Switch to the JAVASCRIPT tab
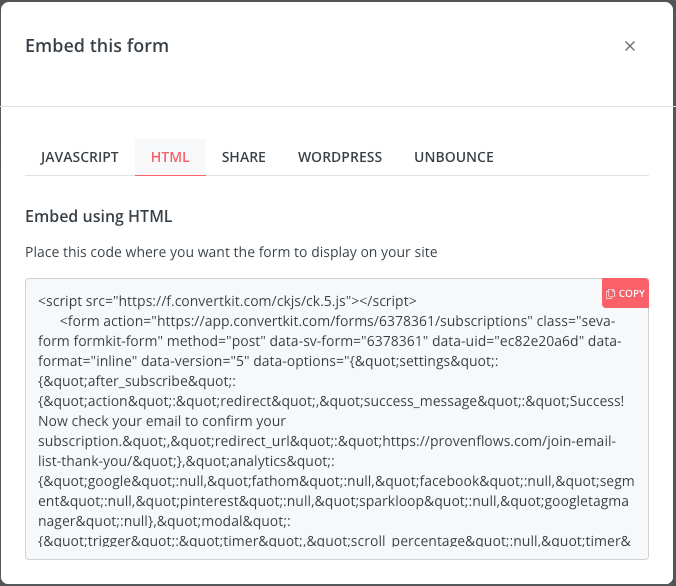Screen dimensions: 676x586 80,157
